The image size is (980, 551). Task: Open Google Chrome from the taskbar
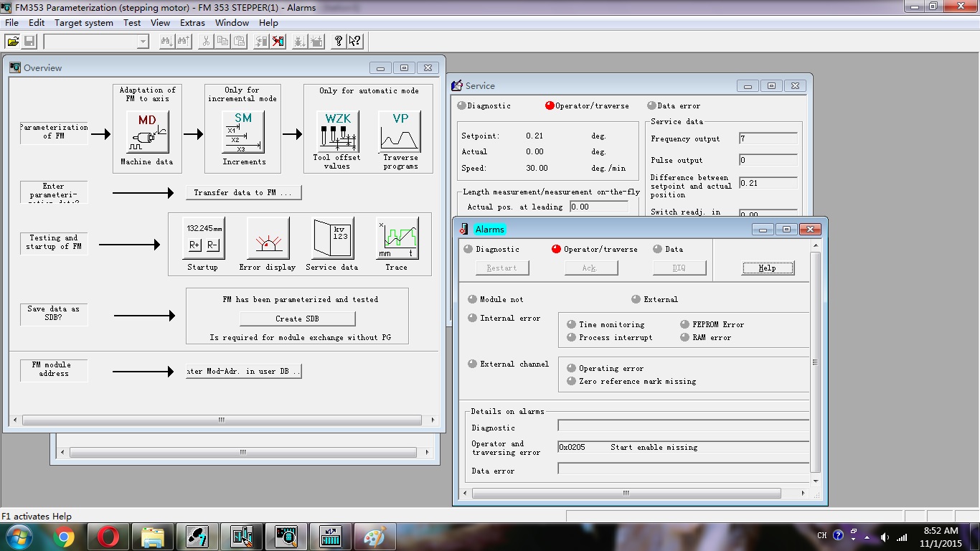64,537
